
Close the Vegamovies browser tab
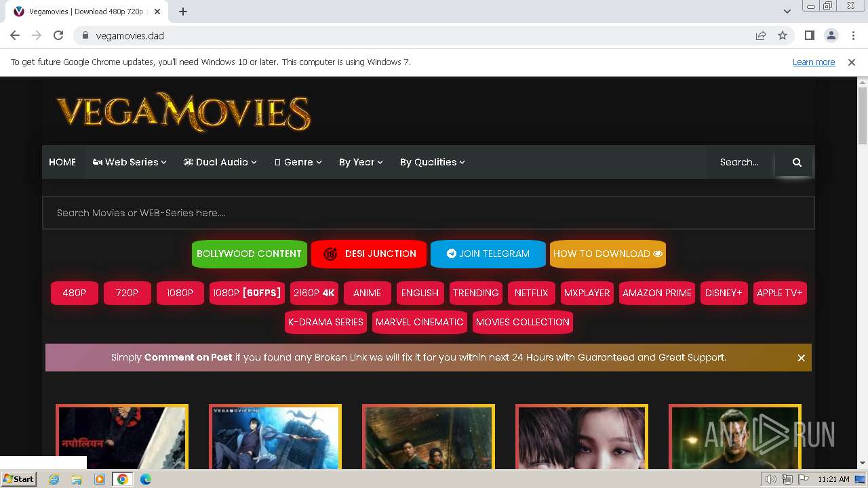coord(157,11)
